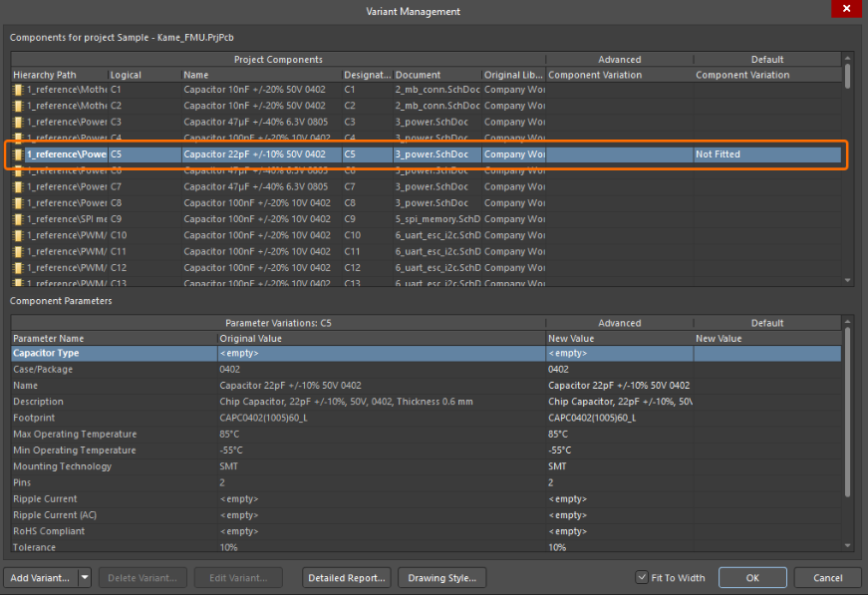Click 'CAPC0402(1005)60_L' original value cell
Screen dimensions: 868x596
click(382, 418)
